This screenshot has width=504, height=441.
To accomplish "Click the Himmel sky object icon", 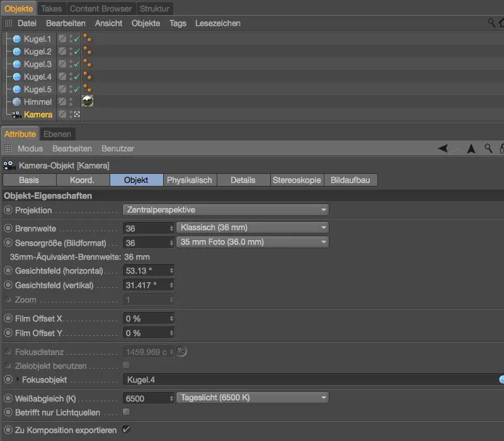I will tap(17, 102).
